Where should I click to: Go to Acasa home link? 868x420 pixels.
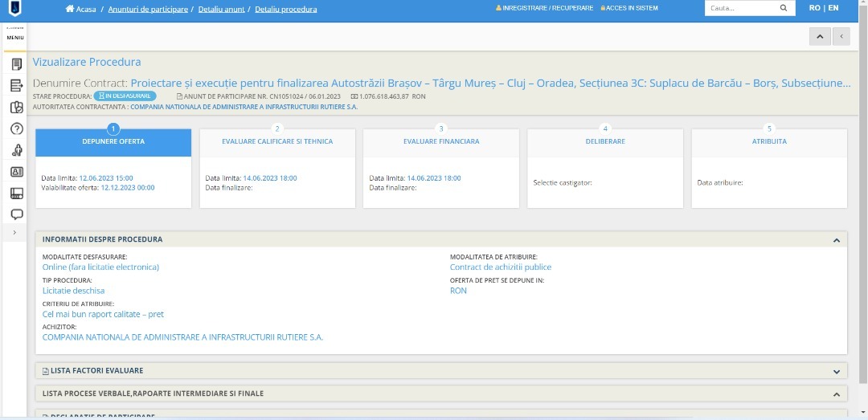[86, 10]
